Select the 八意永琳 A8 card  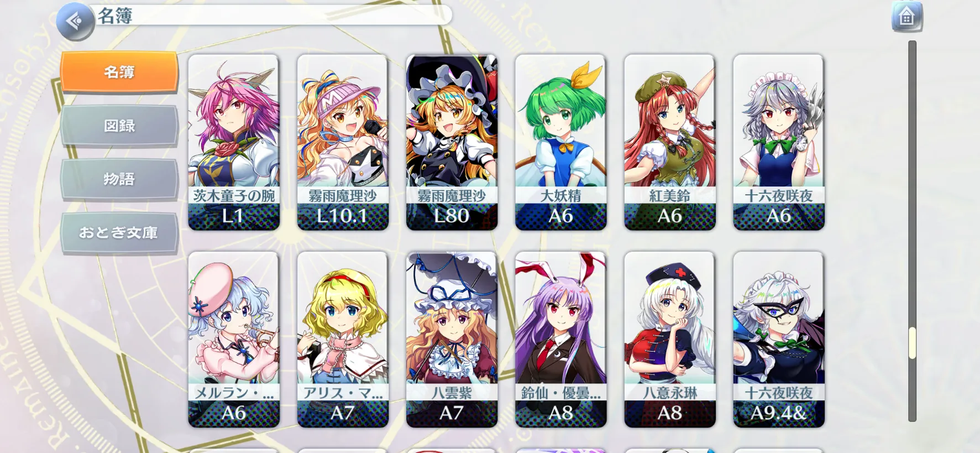click(670, 340)
